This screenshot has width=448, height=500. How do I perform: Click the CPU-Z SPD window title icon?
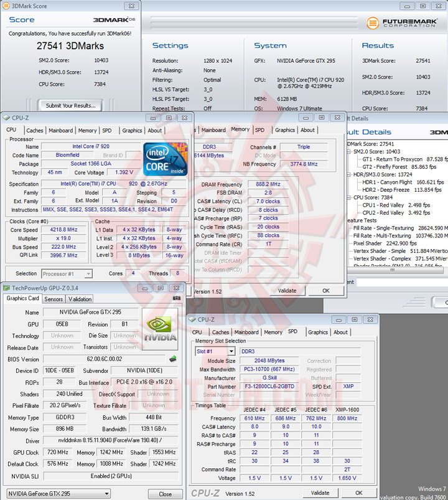click(192, 319)
